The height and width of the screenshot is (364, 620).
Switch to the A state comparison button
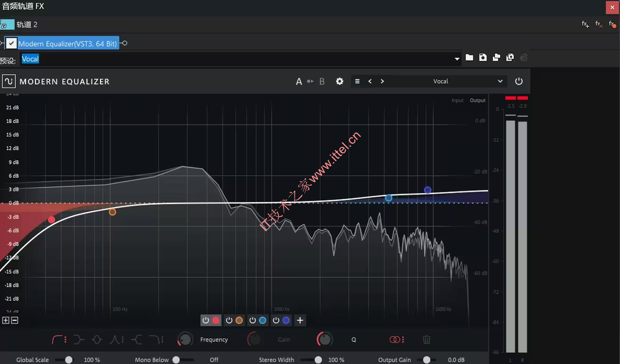[x=299, y=81]
